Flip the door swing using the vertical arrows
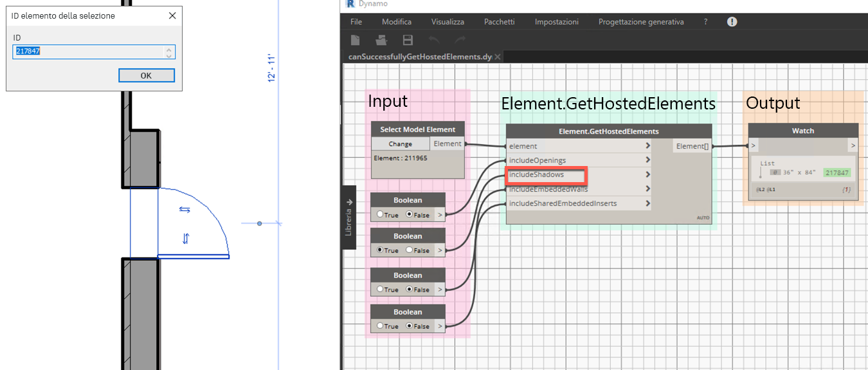 pos(186,239)
